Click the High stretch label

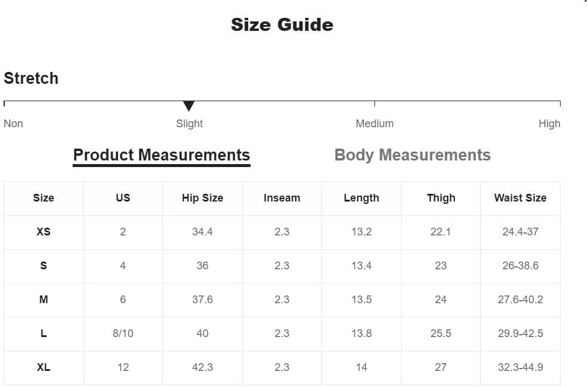[x=549, y=124]
